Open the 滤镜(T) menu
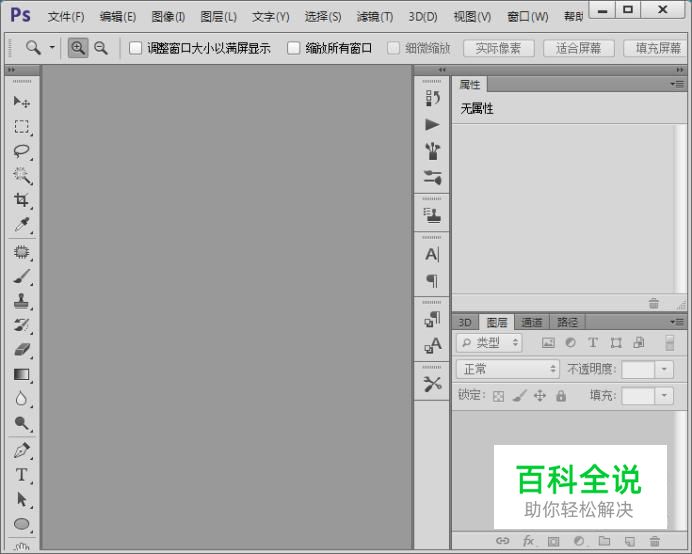This screenshot has width=692, height=554. tap(375, 17)
